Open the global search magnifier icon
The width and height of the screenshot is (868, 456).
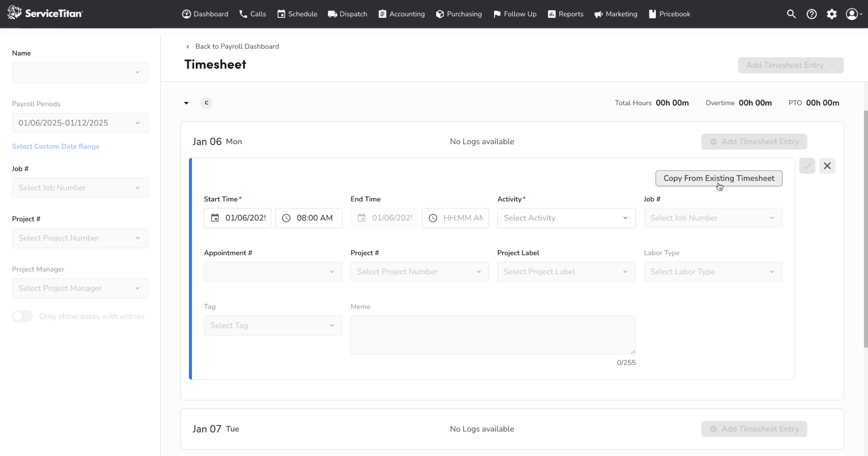(791, 13)
